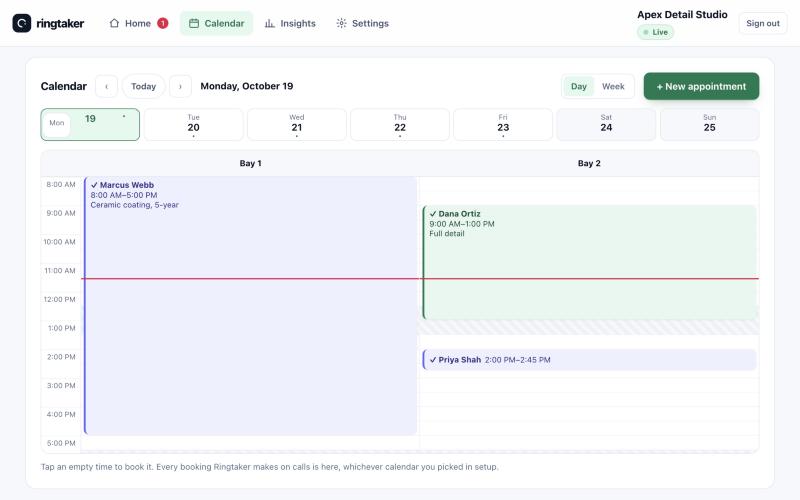Click the Home house icon
The height and width of the screenshot is (500, 800).
tap(114, 23)
